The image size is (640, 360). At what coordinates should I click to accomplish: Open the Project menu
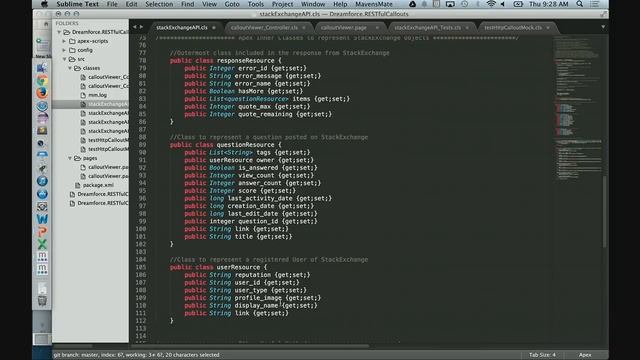[282, 4]
